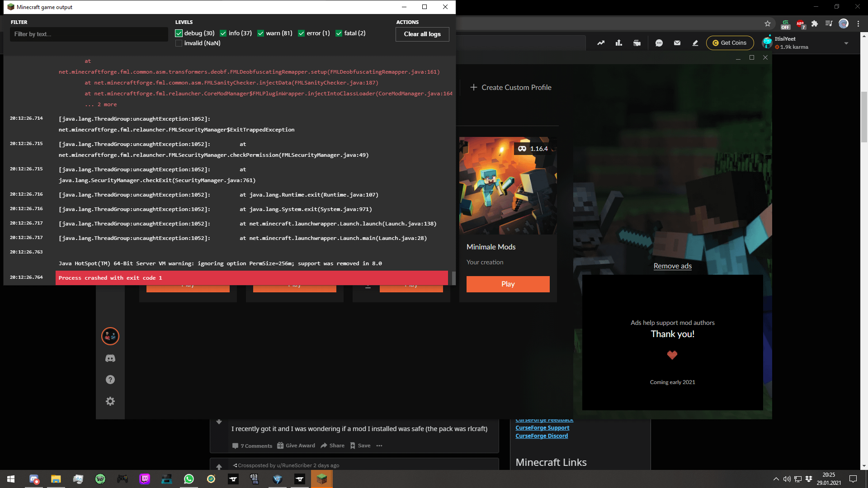The width and height of the screenshot is (868, 488).
Task: Open Spotify from the taskbar
Action: tap(100, 479)
